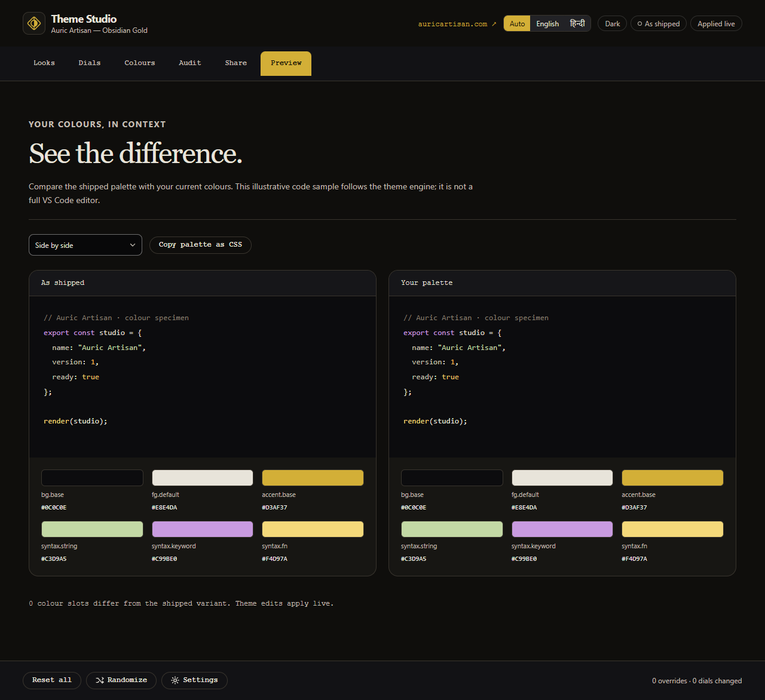Click the 'See the difference.' heading
Screen dimensions: 765x700
pos(136,153)
